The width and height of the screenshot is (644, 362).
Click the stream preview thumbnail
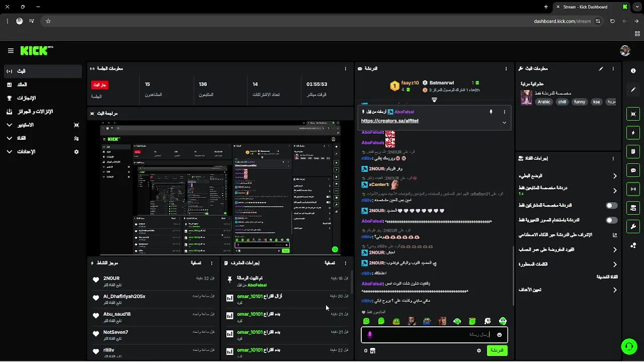(220, 188)
